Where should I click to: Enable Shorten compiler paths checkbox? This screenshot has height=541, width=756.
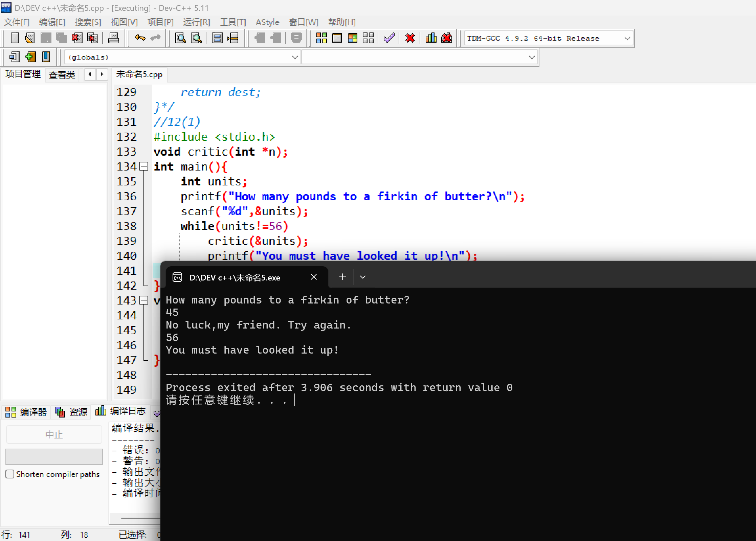(10, 474)
